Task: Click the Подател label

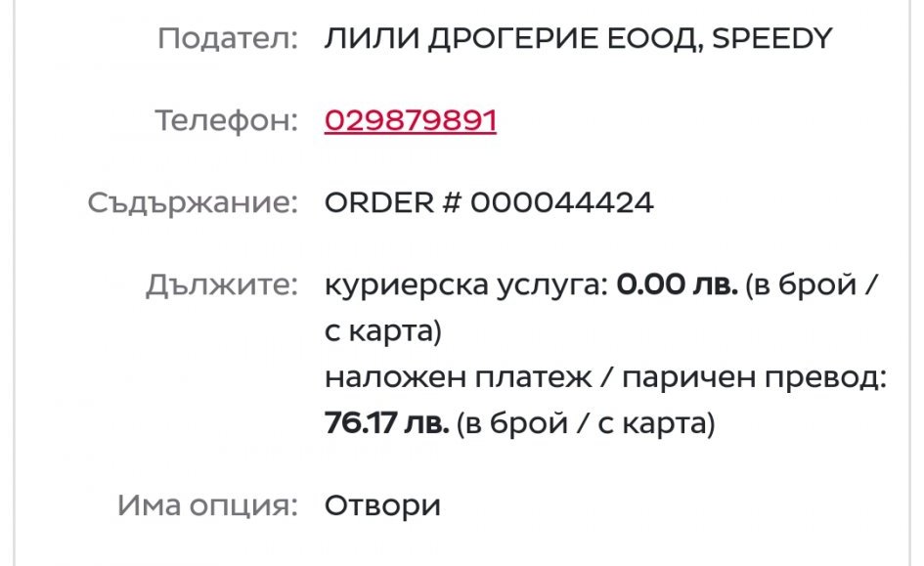Action: (x=227, y=39)
